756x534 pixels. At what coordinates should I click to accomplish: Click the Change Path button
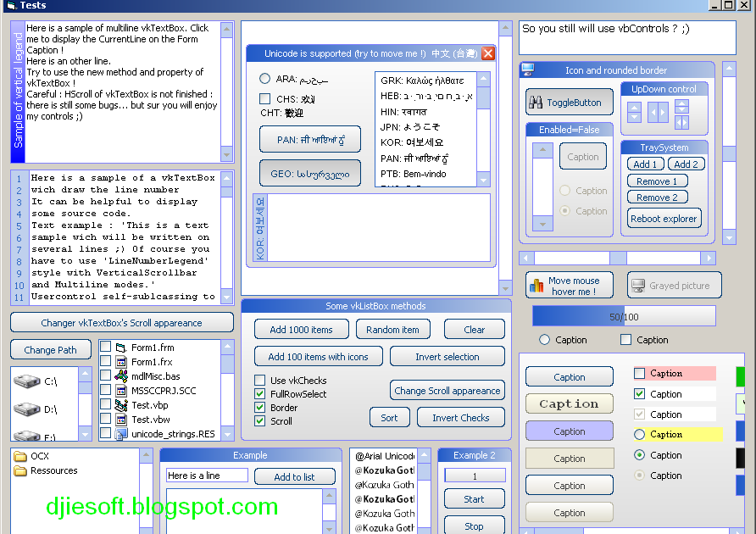[x=51, y=350]
